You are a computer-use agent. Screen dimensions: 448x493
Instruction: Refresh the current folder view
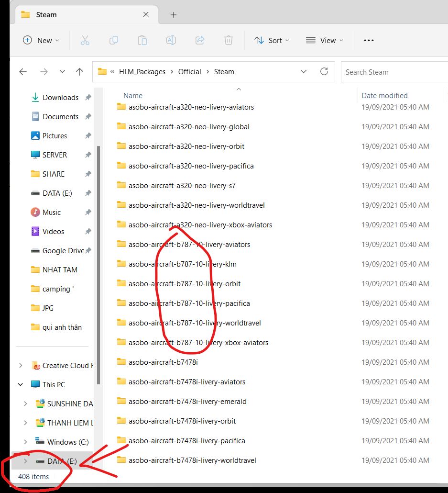[324, 72]
